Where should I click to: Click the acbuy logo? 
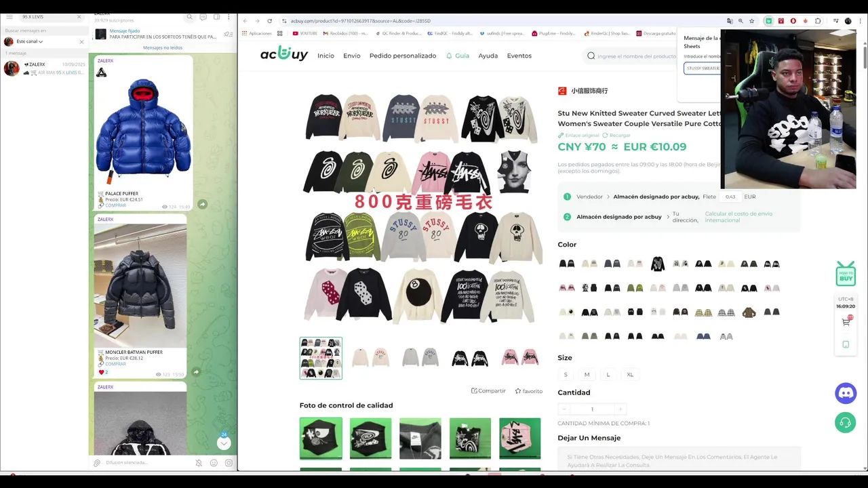tap(284, 54)
